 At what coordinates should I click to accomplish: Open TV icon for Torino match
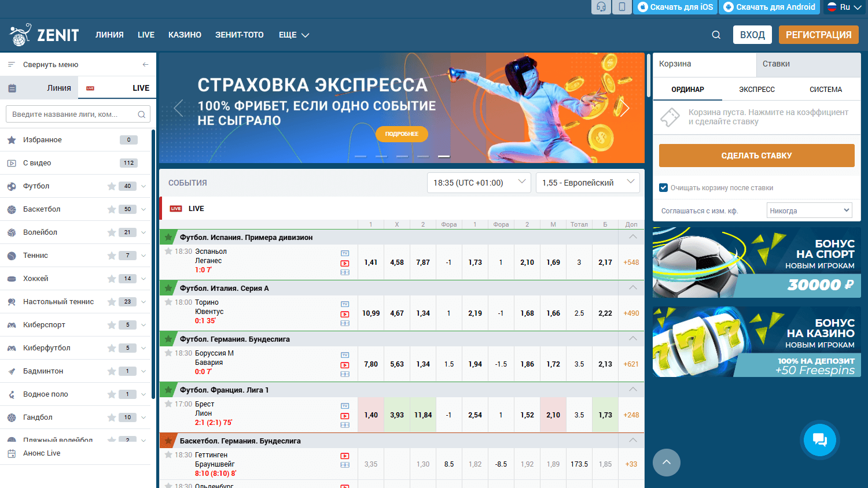click(x=345, y=304)
